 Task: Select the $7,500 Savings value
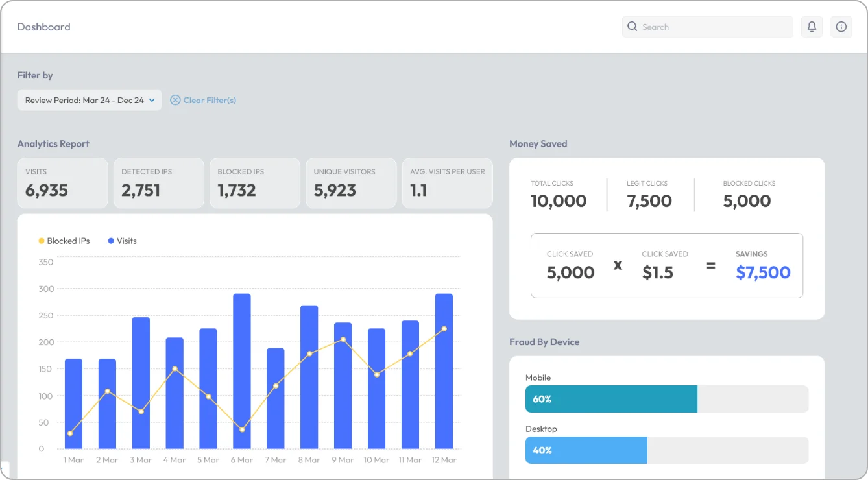tap(763, 272)
